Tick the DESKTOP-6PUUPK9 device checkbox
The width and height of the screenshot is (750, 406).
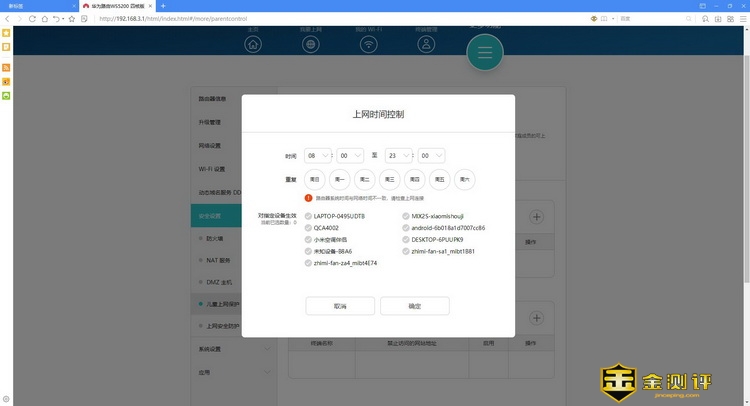tap(406, 240)
